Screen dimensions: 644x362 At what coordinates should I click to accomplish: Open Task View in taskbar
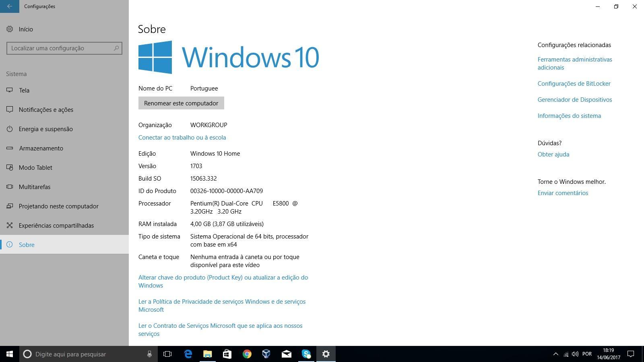pyautogui.click(x=167, y=354)
